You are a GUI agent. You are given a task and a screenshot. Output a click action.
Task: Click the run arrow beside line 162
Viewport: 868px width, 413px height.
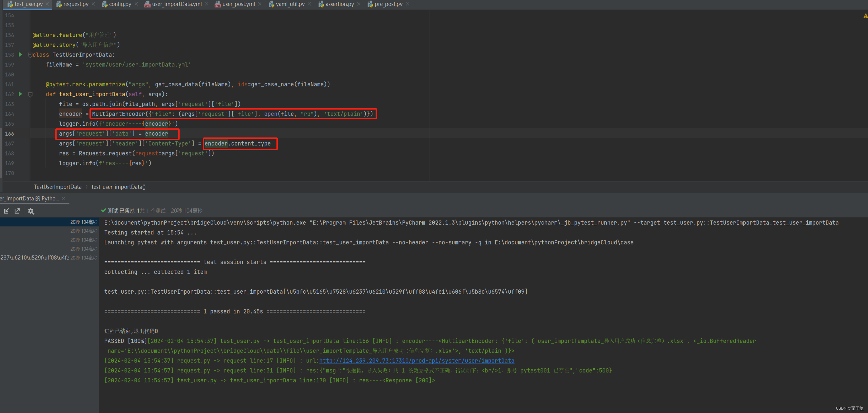coord(20,94)
